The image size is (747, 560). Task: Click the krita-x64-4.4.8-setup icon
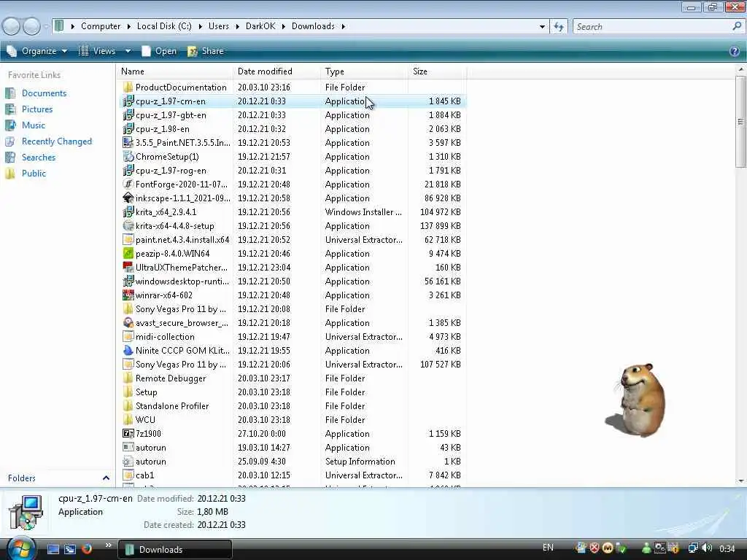point(128,226)
